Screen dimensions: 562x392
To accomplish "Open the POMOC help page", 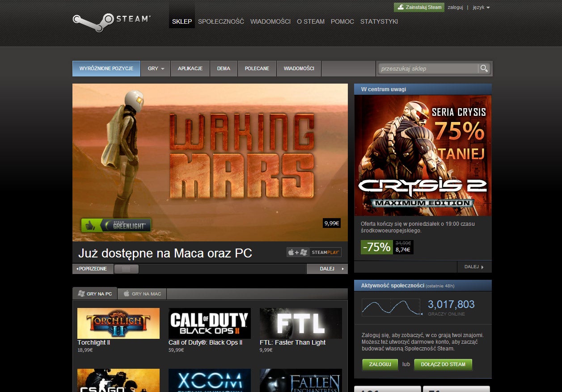I will 342,21.
